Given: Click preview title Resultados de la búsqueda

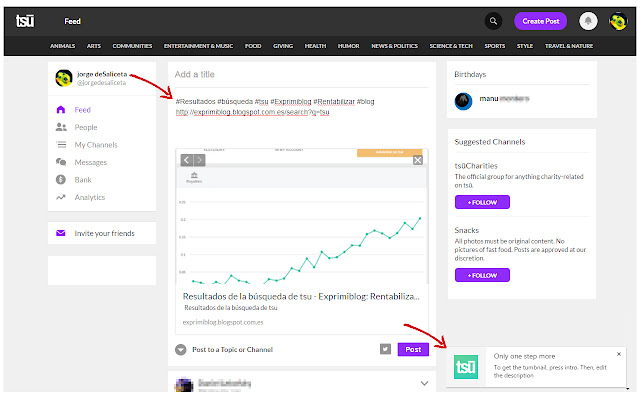Looking at the screenshot, I should point(301,296).
